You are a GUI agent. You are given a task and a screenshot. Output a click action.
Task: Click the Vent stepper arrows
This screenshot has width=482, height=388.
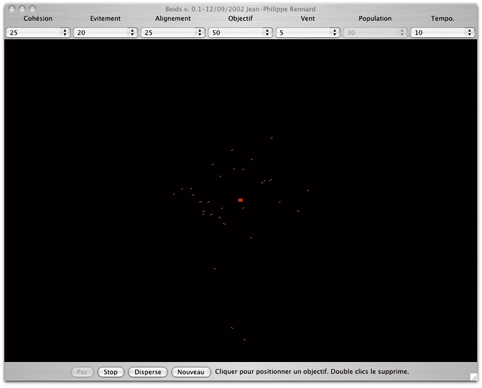tap(335, 32)
